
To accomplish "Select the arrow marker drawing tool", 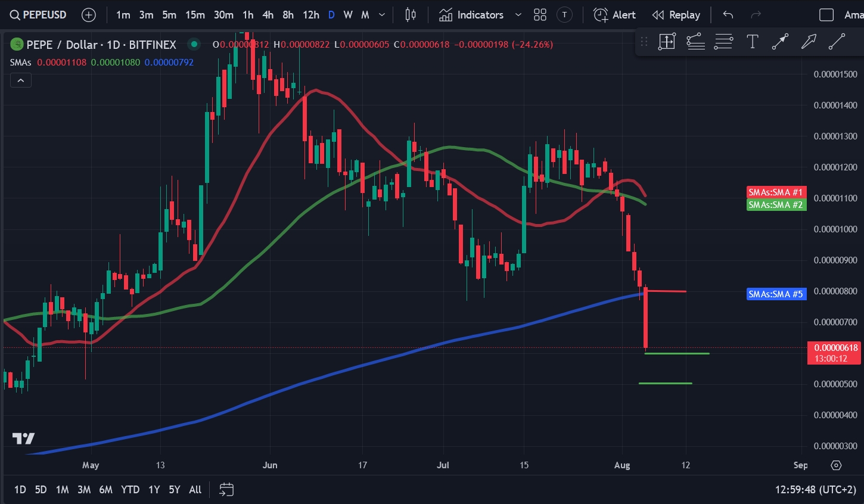I will pos(809,42).
